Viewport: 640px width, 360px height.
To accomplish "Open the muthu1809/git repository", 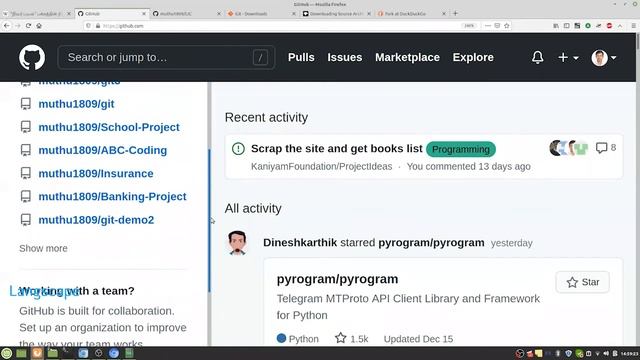I will pos(76,104).
